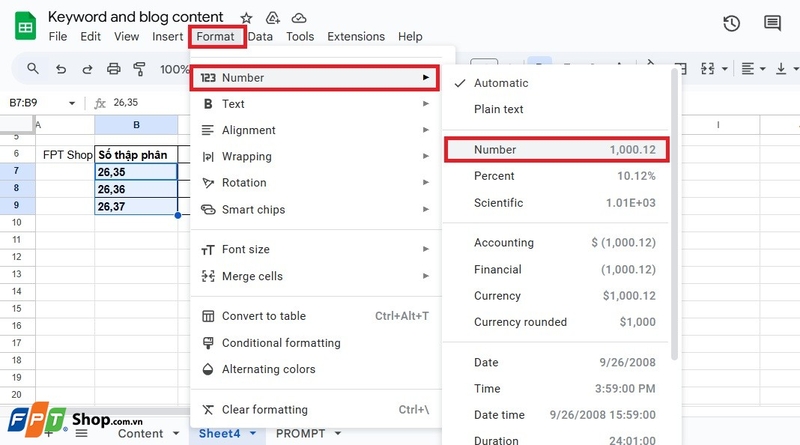Choose Convert to table
Viewport: 800px width, 445px height.
[x=315, y=316]
